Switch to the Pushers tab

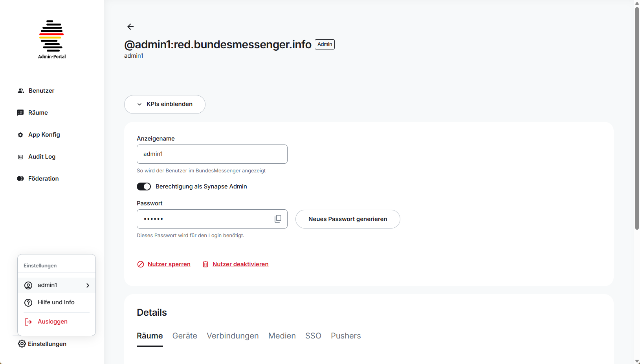tap(346, 336)
